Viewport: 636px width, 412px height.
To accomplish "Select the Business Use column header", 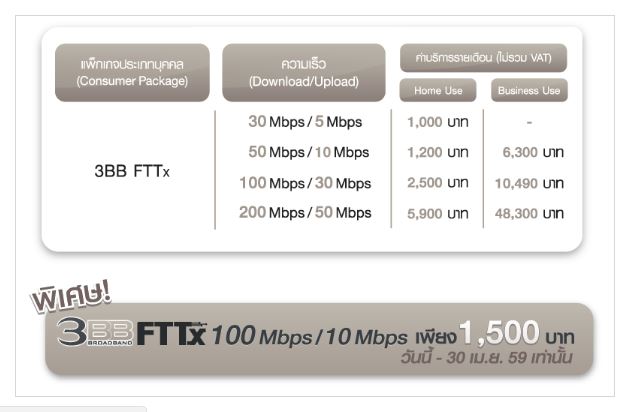I will click(x=529, y=91).
